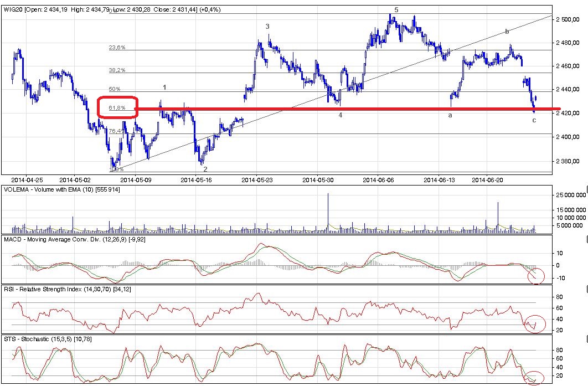The width and height of the screenshot is (588, 386).
Task: Click the STS Stochastic (15,3,5) title
Action: pyautogui.click(x=48, y=339)
